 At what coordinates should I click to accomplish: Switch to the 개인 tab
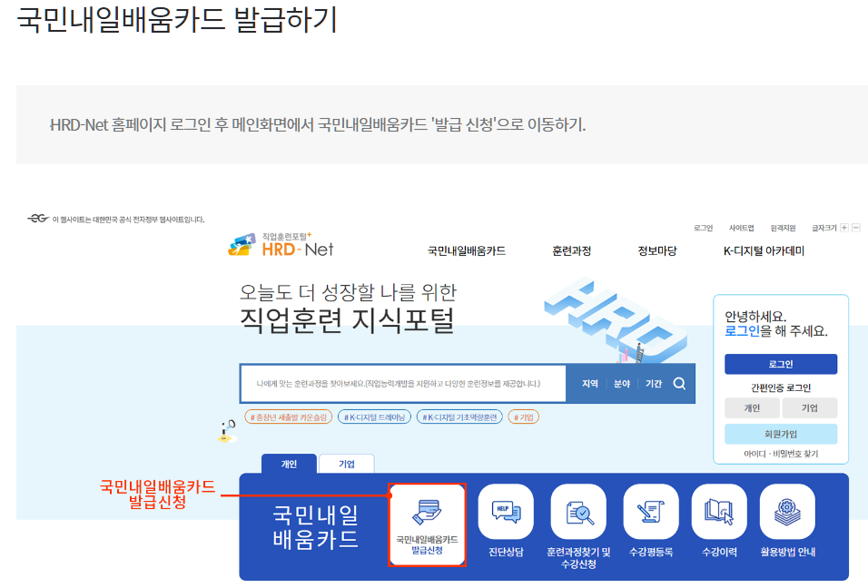(289, 464)
